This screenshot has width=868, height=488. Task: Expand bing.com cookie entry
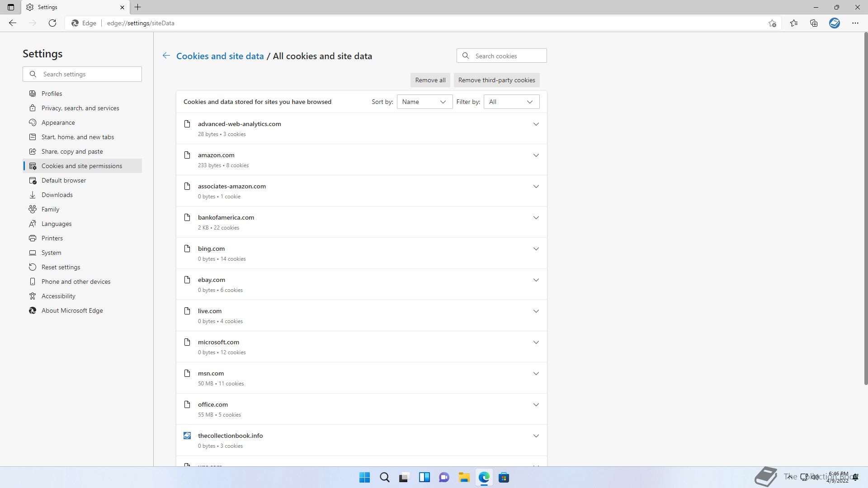536,249
